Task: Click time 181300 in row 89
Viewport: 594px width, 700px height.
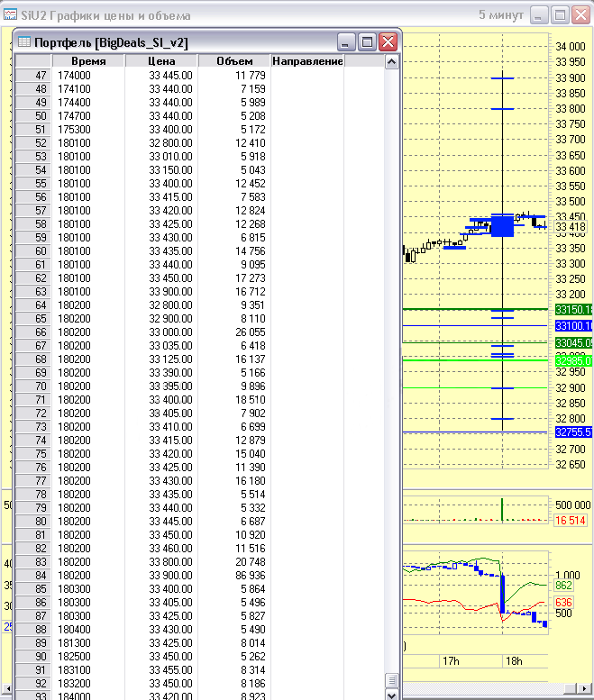Action: point(74,643)
